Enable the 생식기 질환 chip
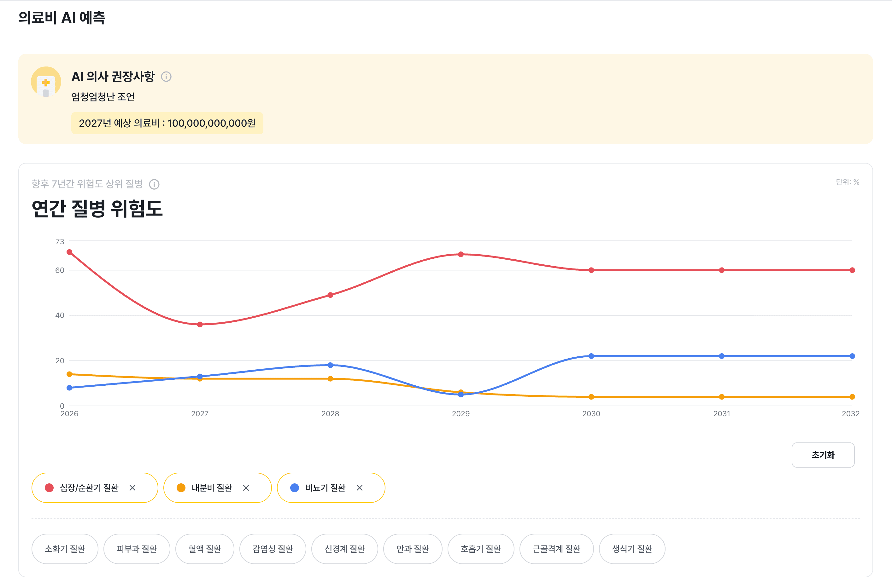This screenshot has width=892, height=588. click(632, 549)
